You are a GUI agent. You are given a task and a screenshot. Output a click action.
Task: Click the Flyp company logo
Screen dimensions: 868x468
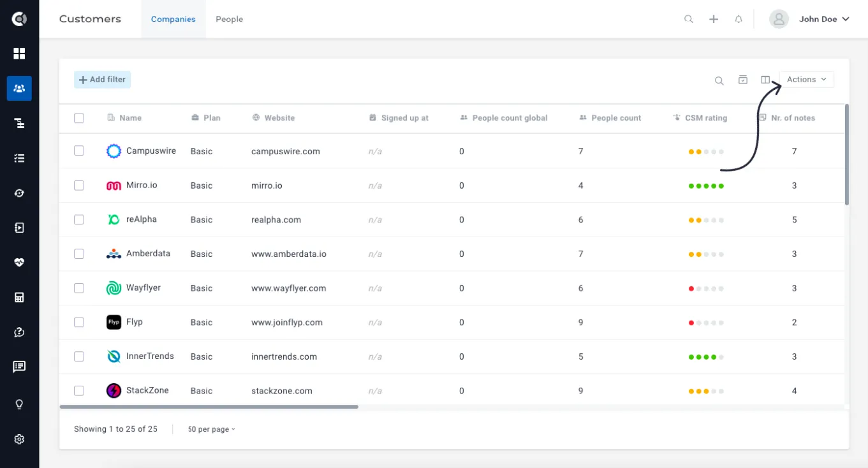tap(114, 323)
